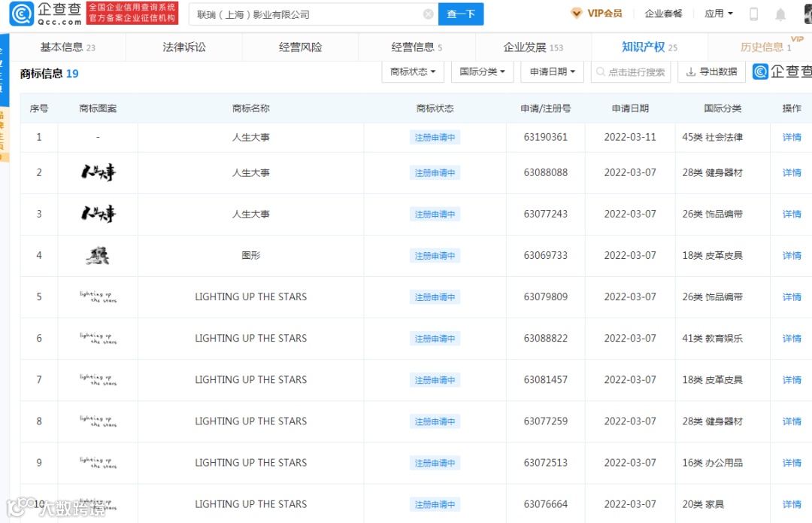Open the 企业套餐 link
Viewport: 812px width, 523px height.
[663, 14]
